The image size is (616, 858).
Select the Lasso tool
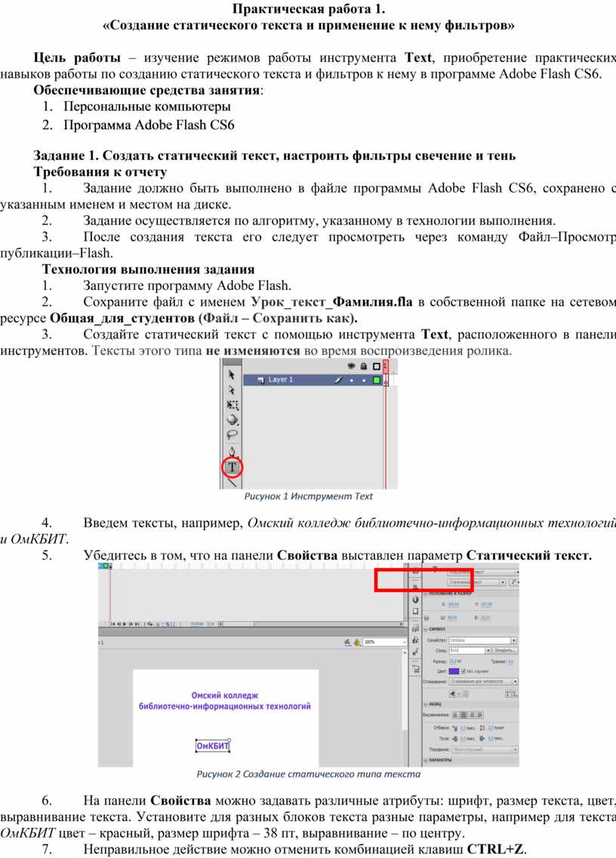(x=232, y=435)
